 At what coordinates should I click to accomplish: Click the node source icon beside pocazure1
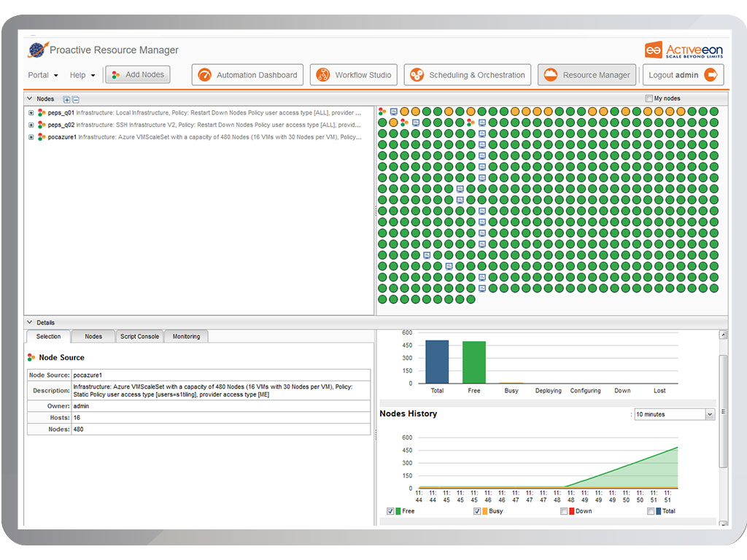pos(42,136)
